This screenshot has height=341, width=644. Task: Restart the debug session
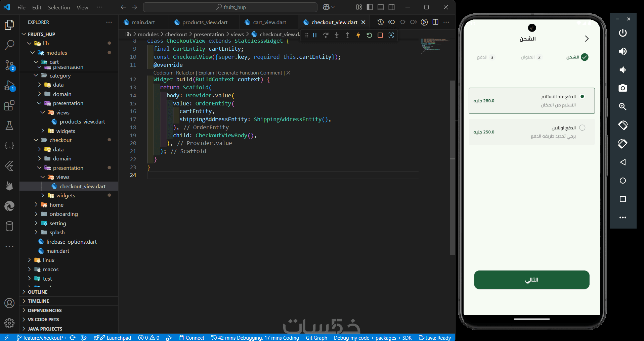tap(369, 35)
